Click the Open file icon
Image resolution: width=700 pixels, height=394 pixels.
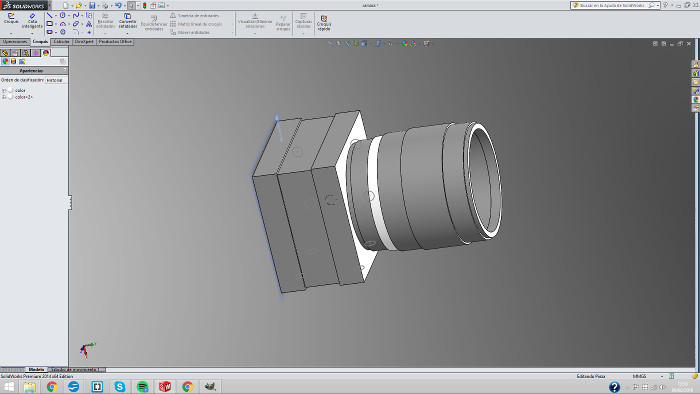pyautogui.click(x=79, y=5)
